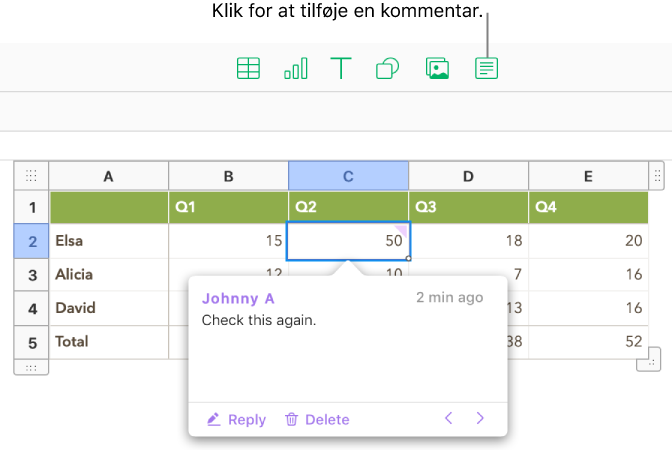Open the Shape toolbar icon
This screenshot has width=672, height=450.
click(x=388, y=69)
